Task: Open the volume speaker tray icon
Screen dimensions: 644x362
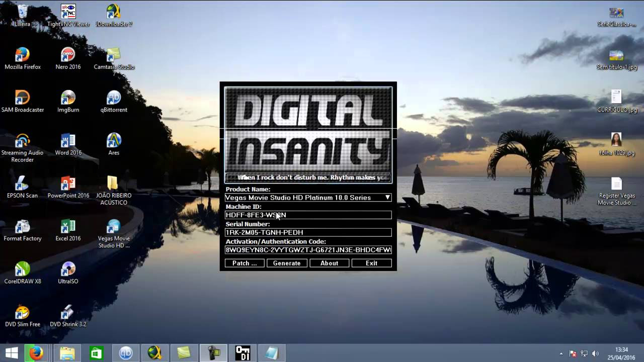Action: [x=596, y=353]
